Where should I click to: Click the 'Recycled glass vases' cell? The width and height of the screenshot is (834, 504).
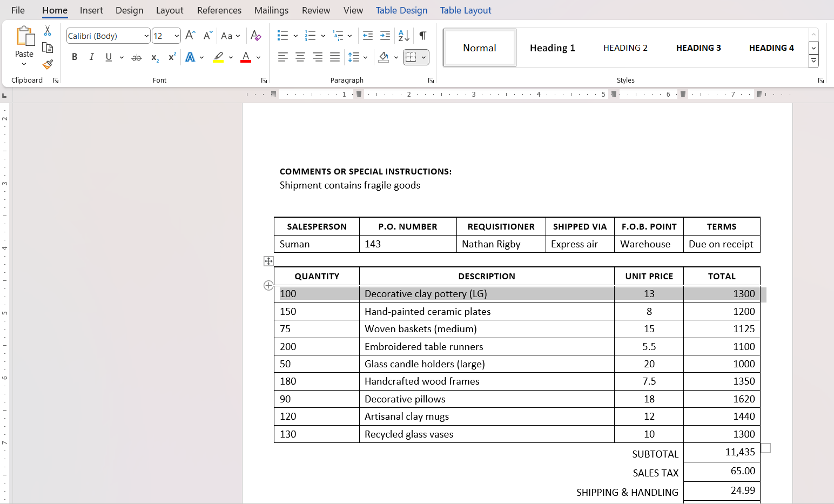pyautogui.click(x=487, y=434)
